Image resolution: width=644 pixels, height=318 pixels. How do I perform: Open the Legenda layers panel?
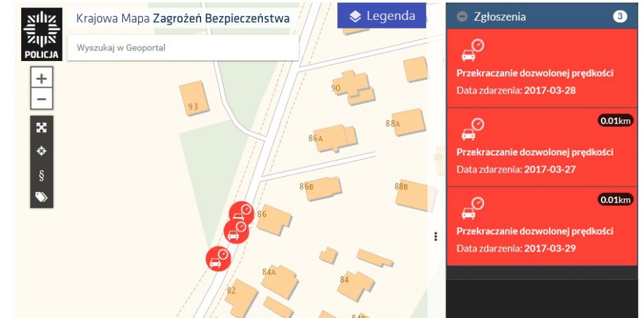coord(382,16)
